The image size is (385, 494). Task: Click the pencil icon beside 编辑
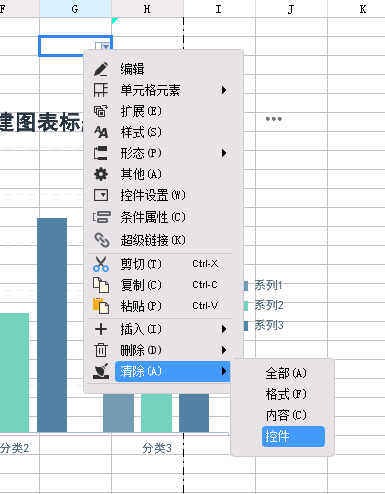101,69
